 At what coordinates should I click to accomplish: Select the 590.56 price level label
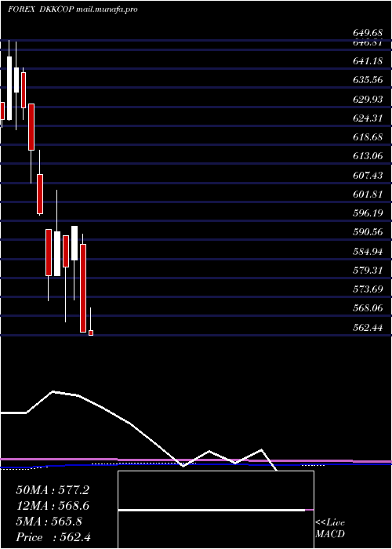pos(368,232)
